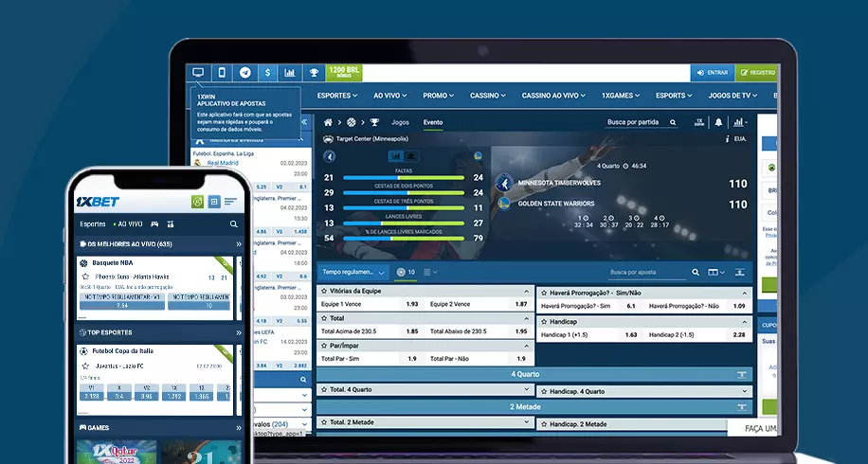Open the column layout dropdown

pyautogui.click(x=716, y=272)
